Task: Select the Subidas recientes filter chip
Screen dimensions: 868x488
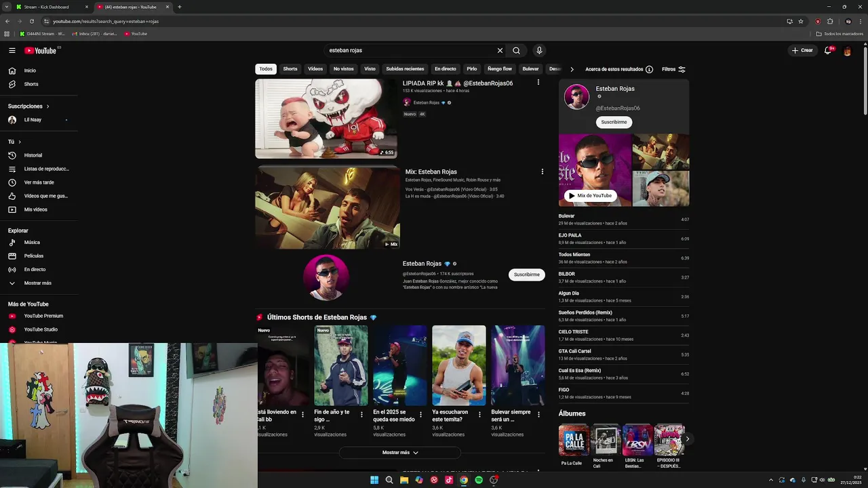Action: click(x=405, y=69)
